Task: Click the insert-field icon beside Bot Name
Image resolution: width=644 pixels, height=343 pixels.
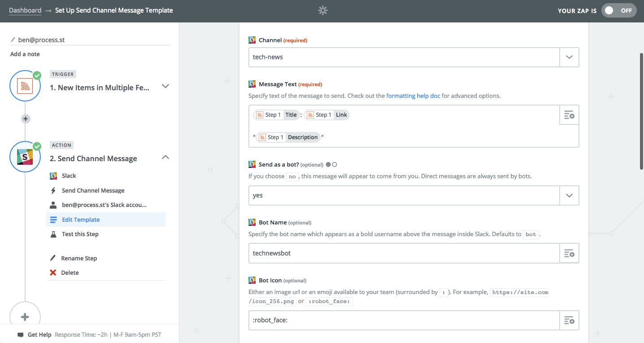Action: click(569, 253)
